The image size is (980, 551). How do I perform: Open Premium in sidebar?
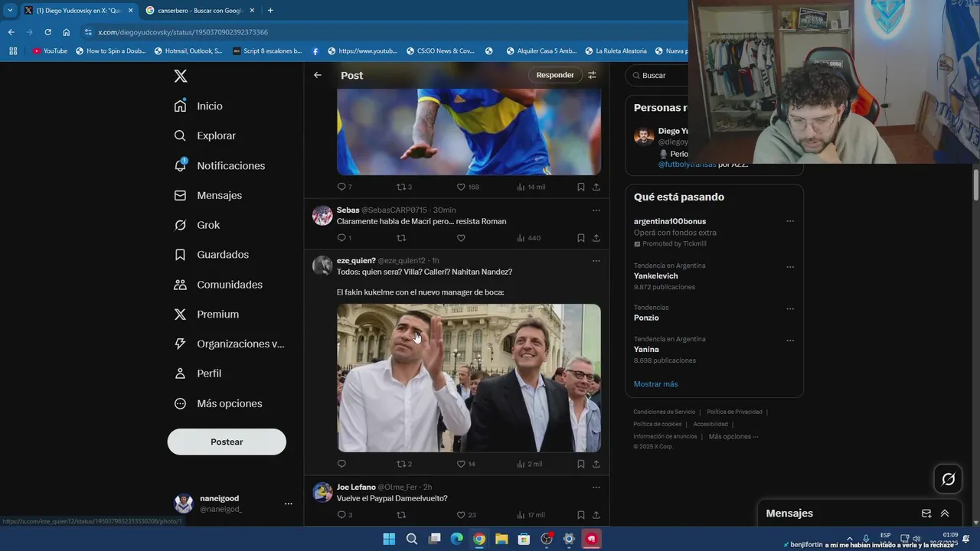[x=207, y=315]
